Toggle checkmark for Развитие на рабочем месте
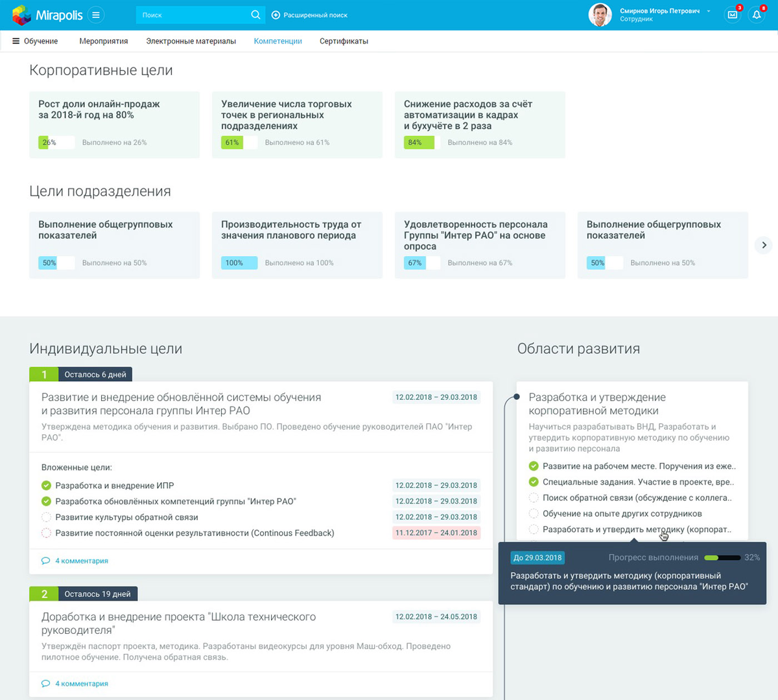This screenshot has width=778, height=700. click(x=534, y=466)
